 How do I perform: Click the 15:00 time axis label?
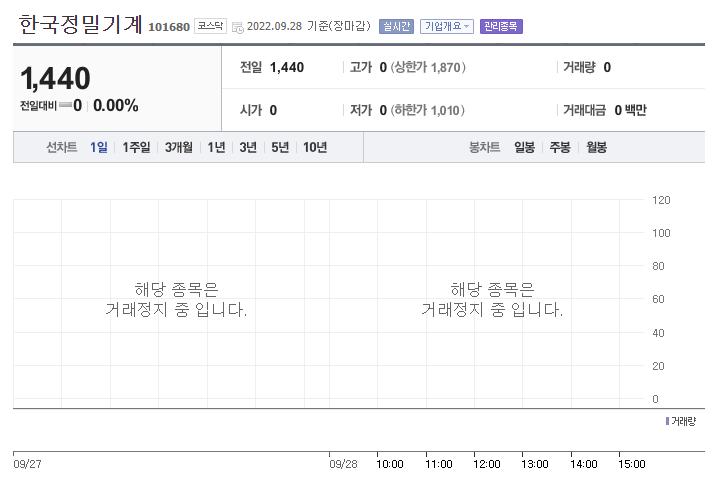pos(632,464)
